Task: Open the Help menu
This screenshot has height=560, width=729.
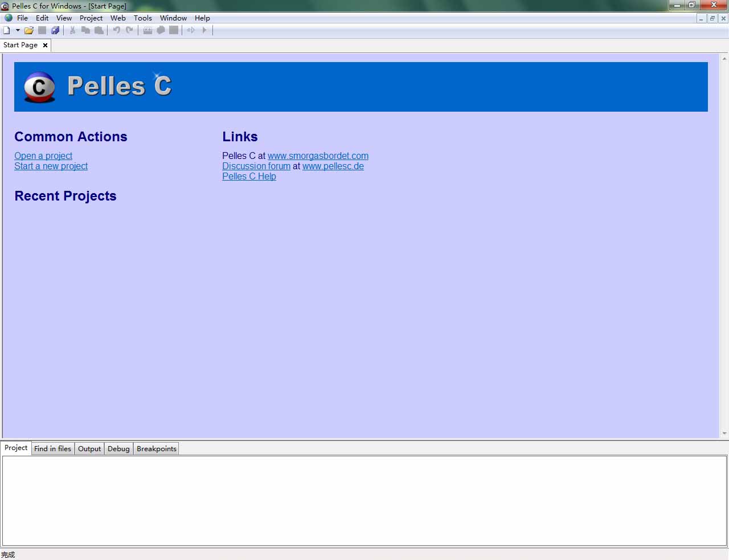Action: coord(202,18)
